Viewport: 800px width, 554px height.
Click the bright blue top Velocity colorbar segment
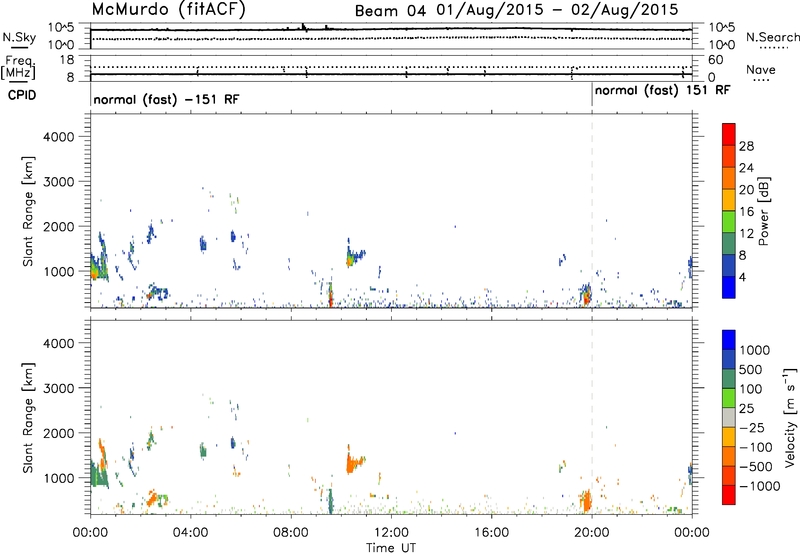[729, 340]
